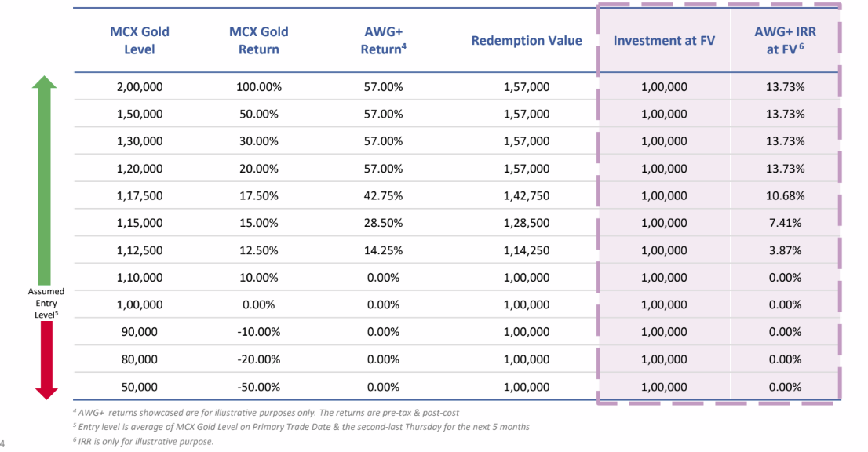This screenshot has width=868, height=452.
Task: Click the 1,17,500 gold level cell
Action: pos(140,196)
